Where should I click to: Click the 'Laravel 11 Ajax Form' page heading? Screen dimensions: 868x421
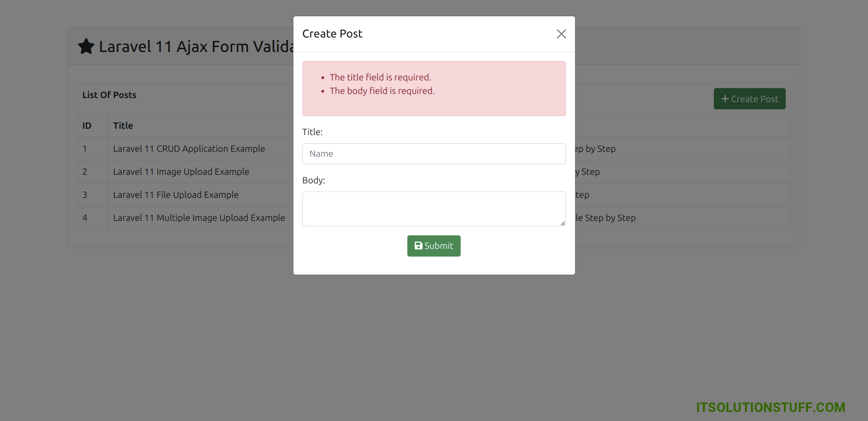click(x=196, y=47)
